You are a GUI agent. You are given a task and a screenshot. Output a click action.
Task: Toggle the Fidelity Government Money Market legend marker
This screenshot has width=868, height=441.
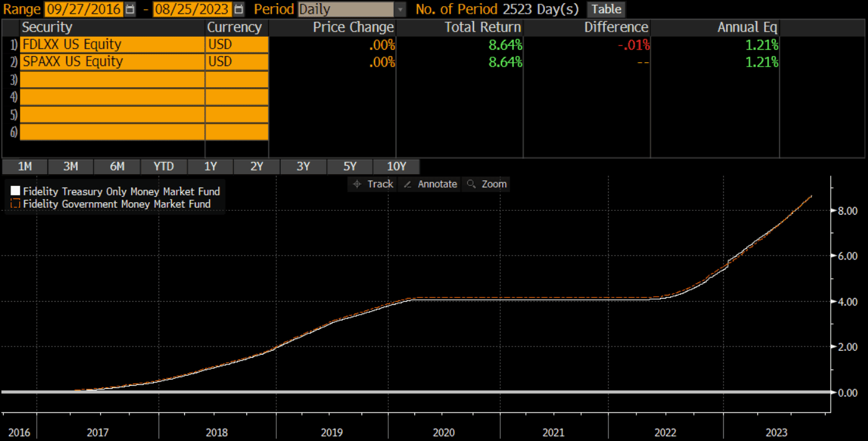pyautogui.click(x=16, y=204)
